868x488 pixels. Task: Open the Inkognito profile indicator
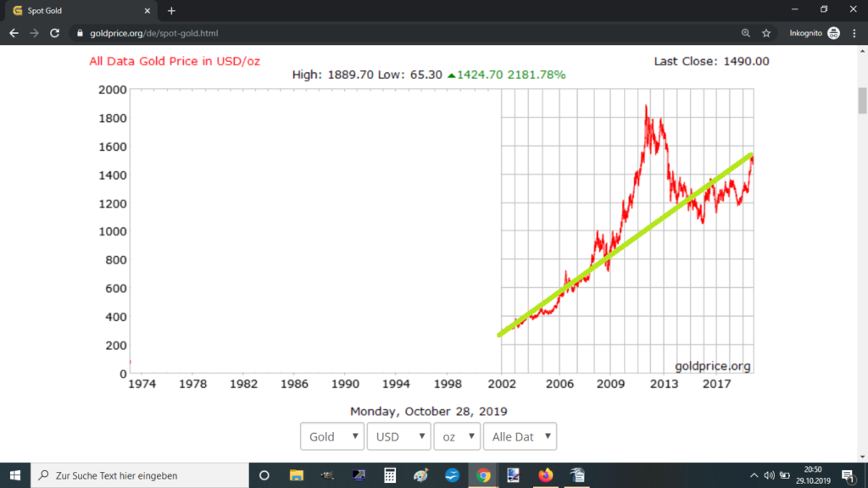pos(815,33)
